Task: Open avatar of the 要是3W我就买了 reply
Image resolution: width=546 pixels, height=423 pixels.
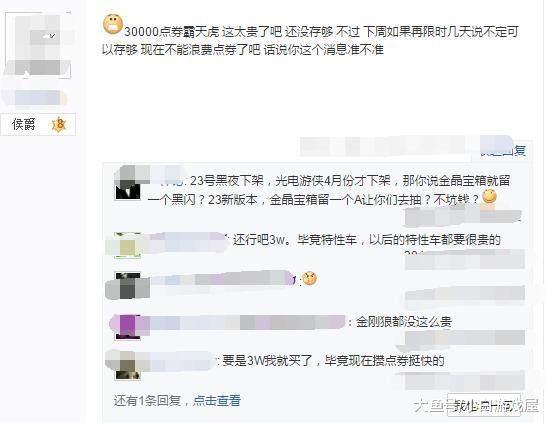Action: coord(127,366)
